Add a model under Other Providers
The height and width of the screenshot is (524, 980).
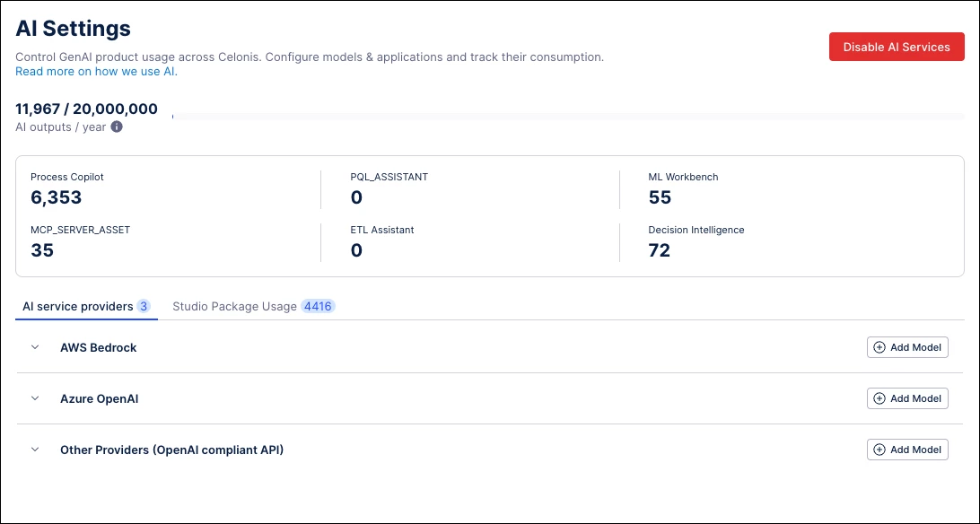point(907,450)
